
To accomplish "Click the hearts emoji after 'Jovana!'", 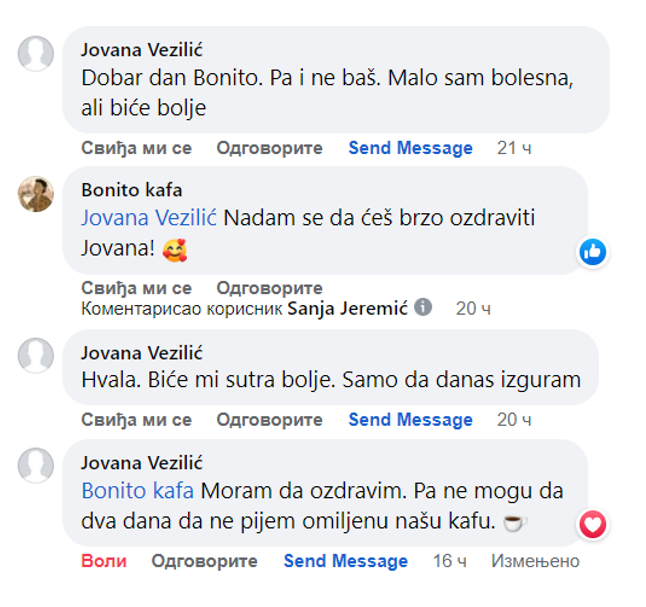I will (175, 250).
